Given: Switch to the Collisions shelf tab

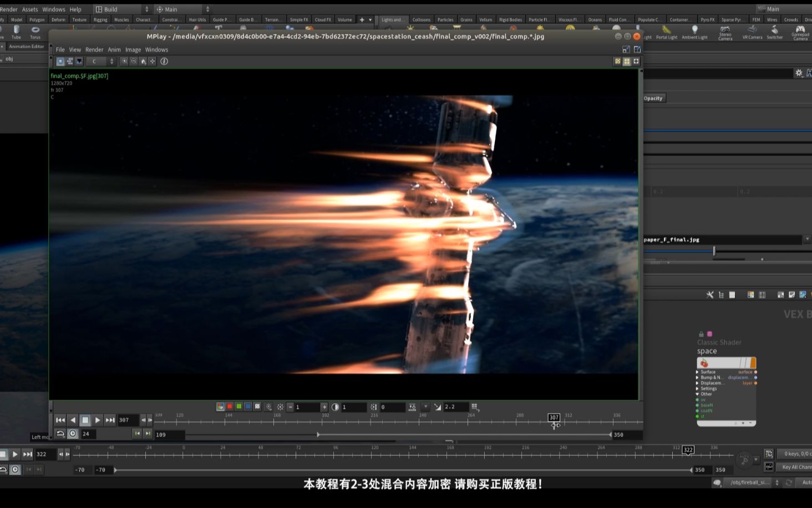Looking at the screenshot, I should 422,19.
